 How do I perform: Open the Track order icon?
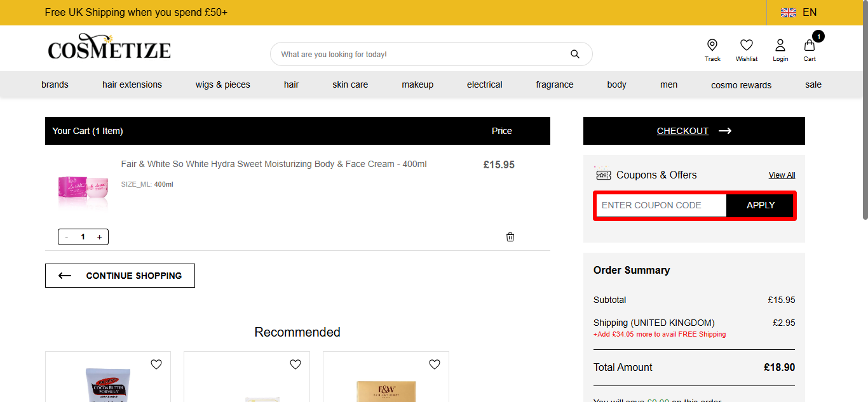point(712,50)
